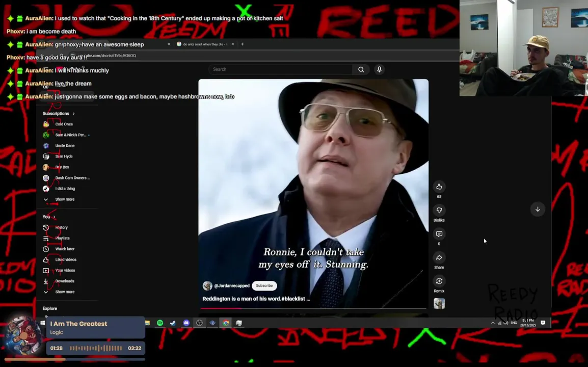Like the Short with the thumbs-up icon
Image resolution: width=588 pixels, height=367 pixels.
click(x=439, y=187)
